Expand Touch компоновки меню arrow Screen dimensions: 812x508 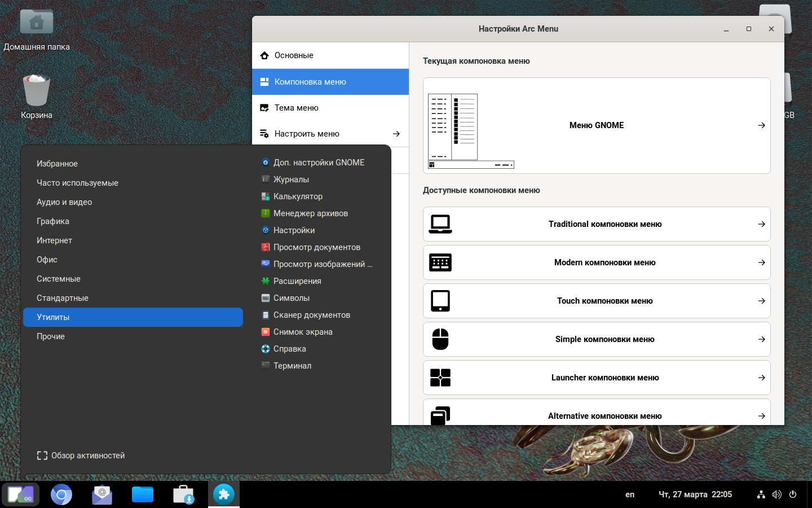click(x=762, y=301)
